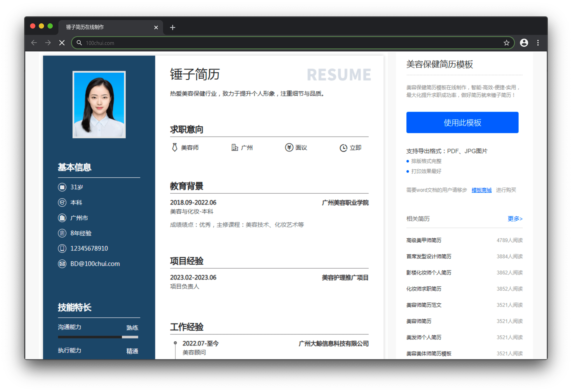Click the 广州美容职业学院 school name
Screen dimensions: 572x392
tap(345, 203)
